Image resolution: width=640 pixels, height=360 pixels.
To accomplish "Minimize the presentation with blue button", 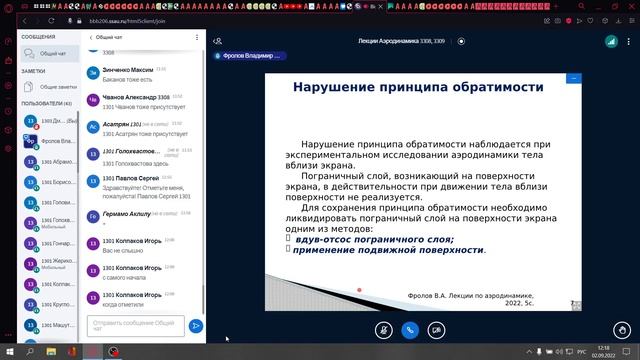I will pyautogui.click(x=573, y=78).
